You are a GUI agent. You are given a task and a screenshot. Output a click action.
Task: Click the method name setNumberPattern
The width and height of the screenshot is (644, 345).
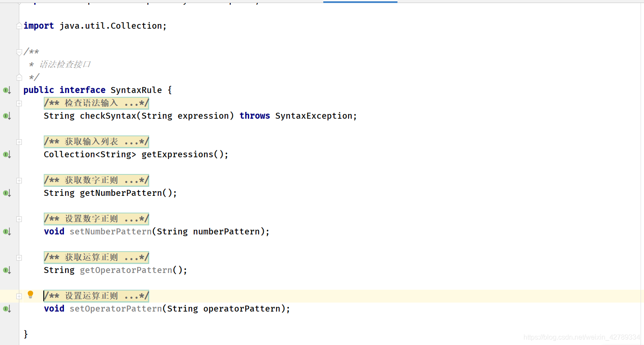pos(111,231)
